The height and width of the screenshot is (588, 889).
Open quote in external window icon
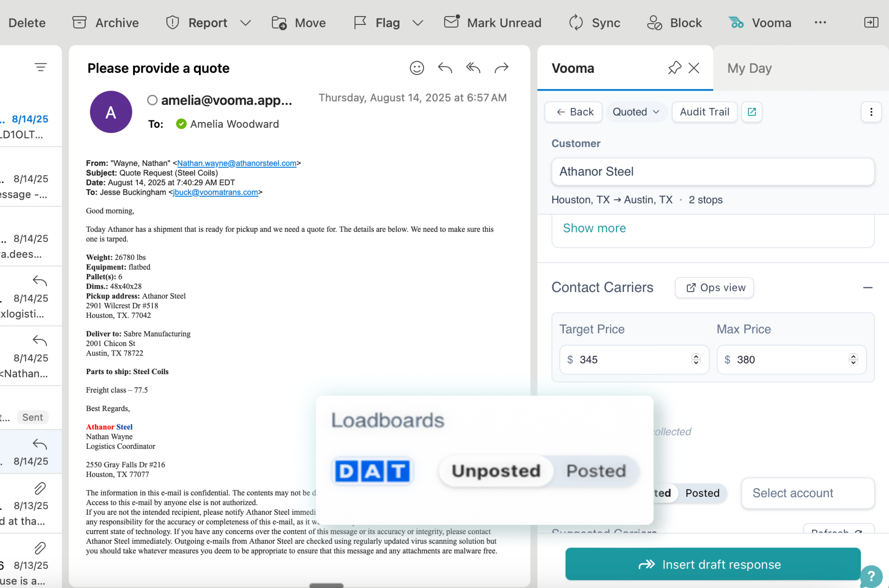752,112
